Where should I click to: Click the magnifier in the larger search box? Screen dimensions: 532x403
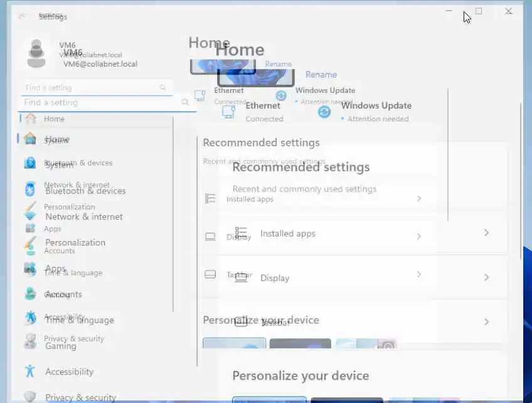(x=185, y=102)
